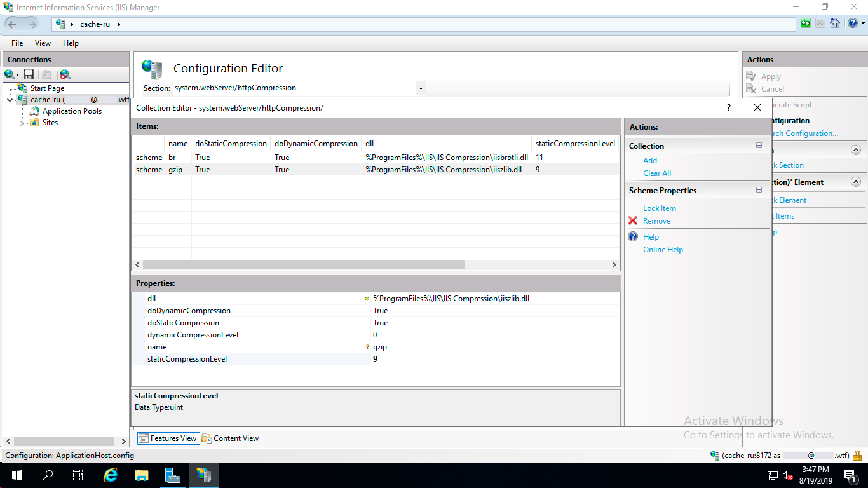Click the Remove link
This screenshot has height=488, width=868.
pyautogui.click(x=657, y=221)
